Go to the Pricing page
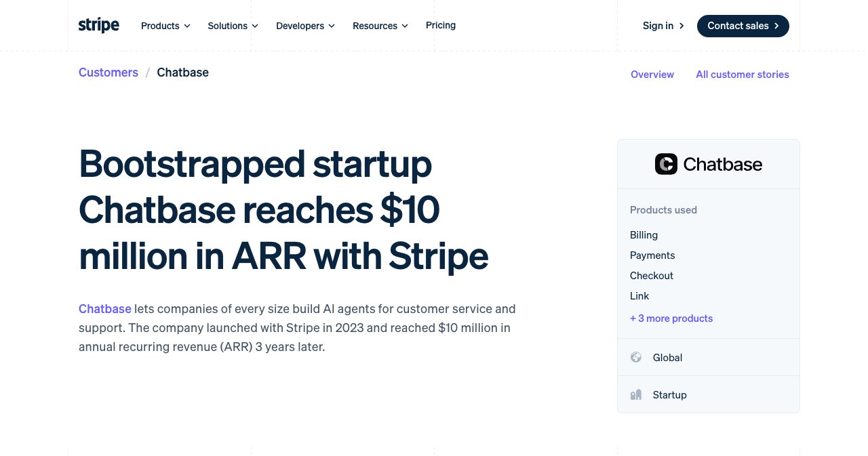 pyautogui.click(x=441, y=25)
